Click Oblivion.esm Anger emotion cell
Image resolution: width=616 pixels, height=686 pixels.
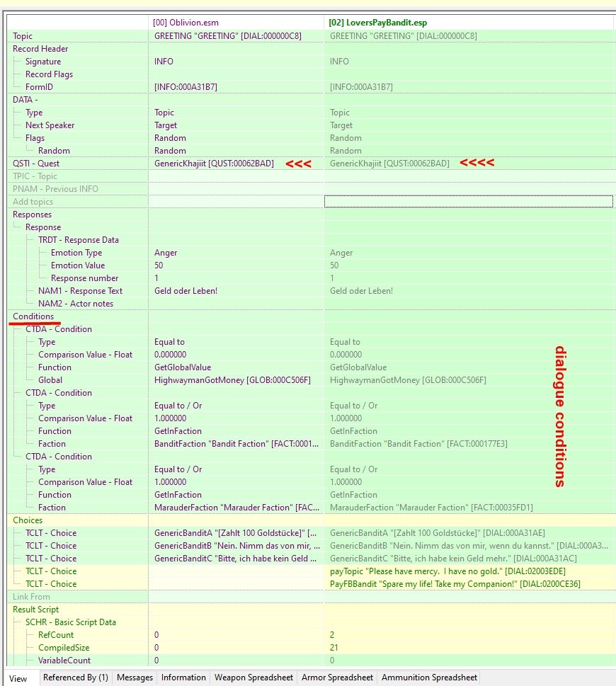click(x=236, y=253)
